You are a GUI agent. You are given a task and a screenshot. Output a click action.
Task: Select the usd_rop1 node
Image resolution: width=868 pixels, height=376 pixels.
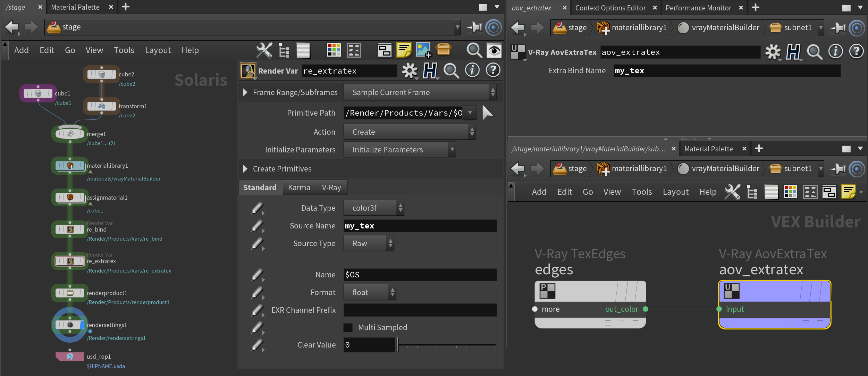[x=70, y=357]
